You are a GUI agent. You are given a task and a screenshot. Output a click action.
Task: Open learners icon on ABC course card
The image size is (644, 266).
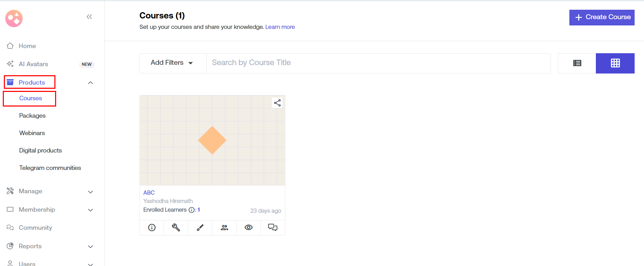(x=224, y=228)
